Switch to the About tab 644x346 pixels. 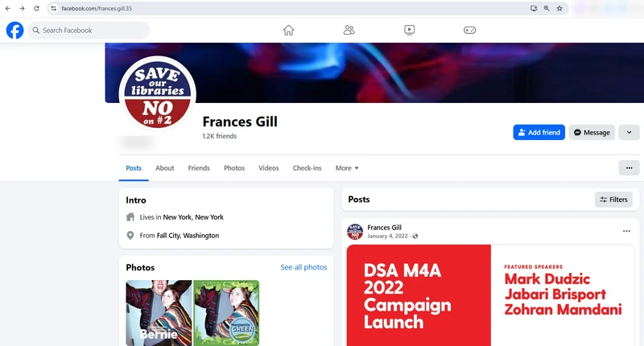coord(164,168)
